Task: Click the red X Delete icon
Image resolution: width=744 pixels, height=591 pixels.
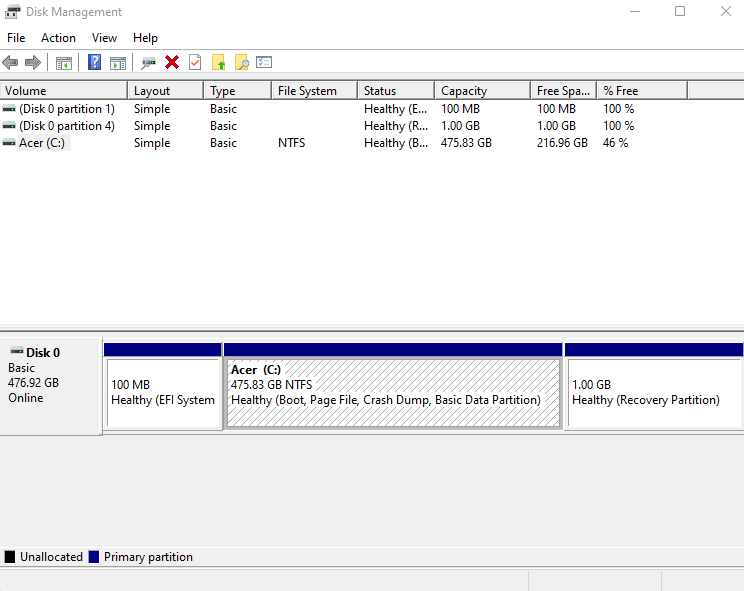Action: pyautogui.click(x=172, y=62)
